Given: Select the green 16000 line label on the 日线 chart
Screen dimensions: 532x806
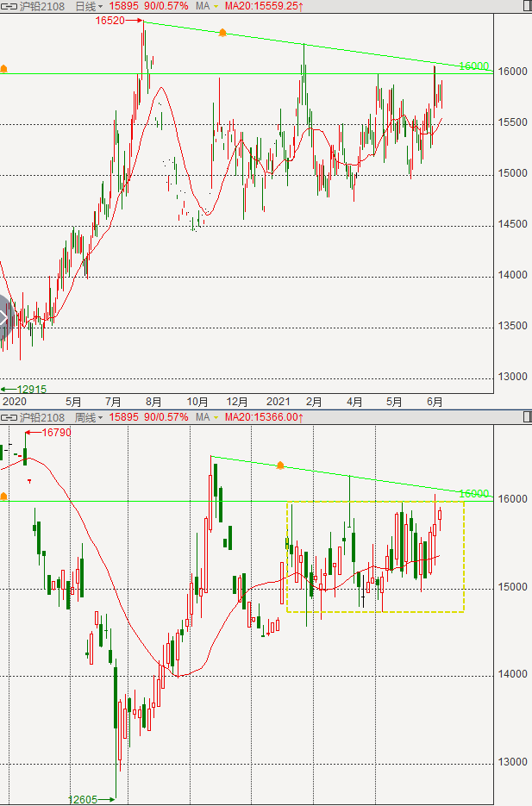Looking at the screenshot, I should pos(473,66).
